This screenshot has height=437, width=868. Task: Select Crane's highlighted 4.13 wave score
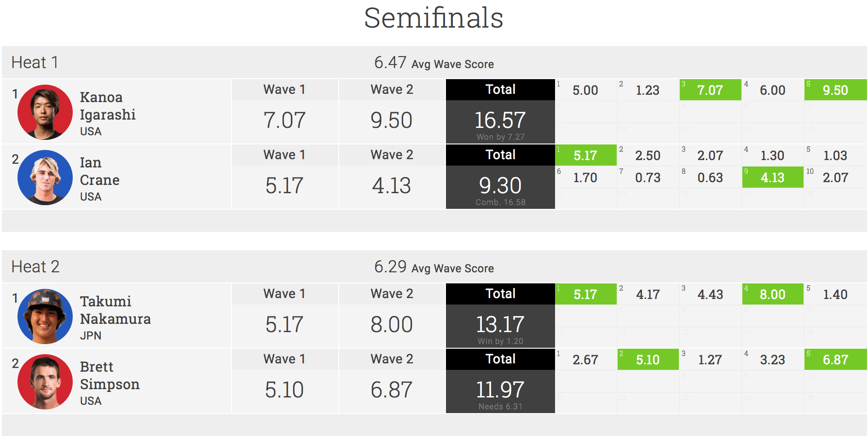[x=772, y=178]
